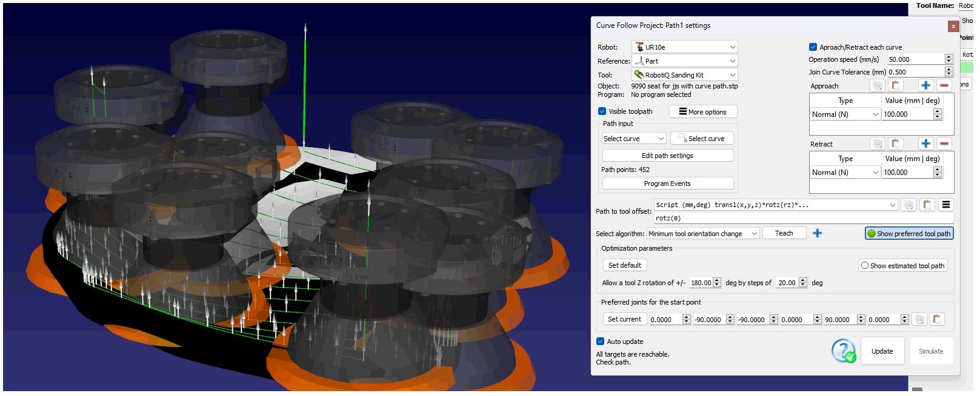Add a new Approach movement with plus icon
This screenshot has height=396, width=980.
[x=925, y=85]
